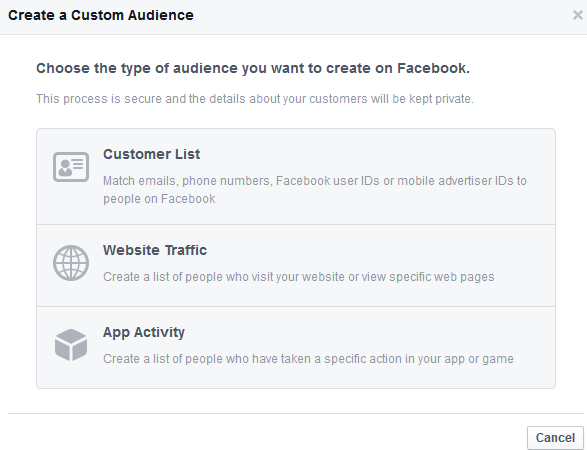
Task: Click the 'Choose the type of audience' heading
Action: click(253, 69)
